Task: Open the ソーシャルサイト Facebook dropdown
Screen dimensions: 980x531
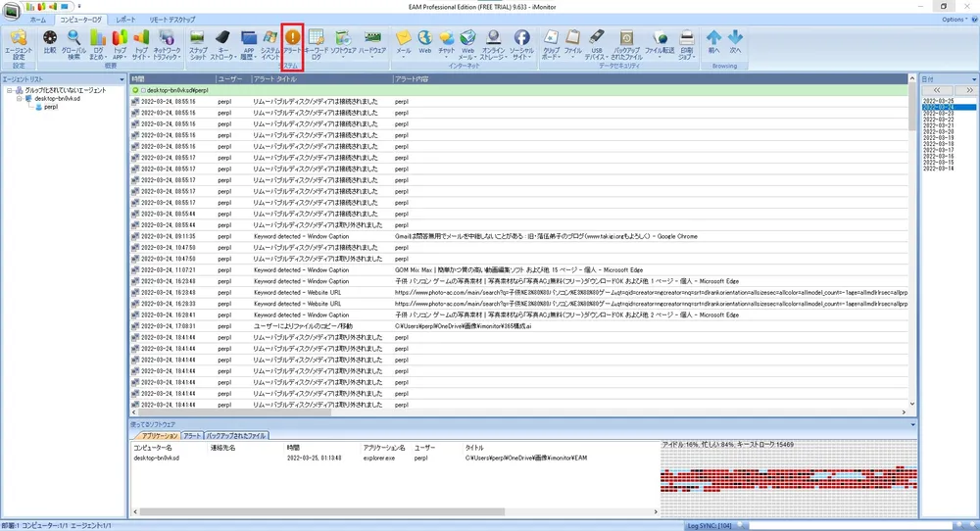Action: tap(521, 44)
